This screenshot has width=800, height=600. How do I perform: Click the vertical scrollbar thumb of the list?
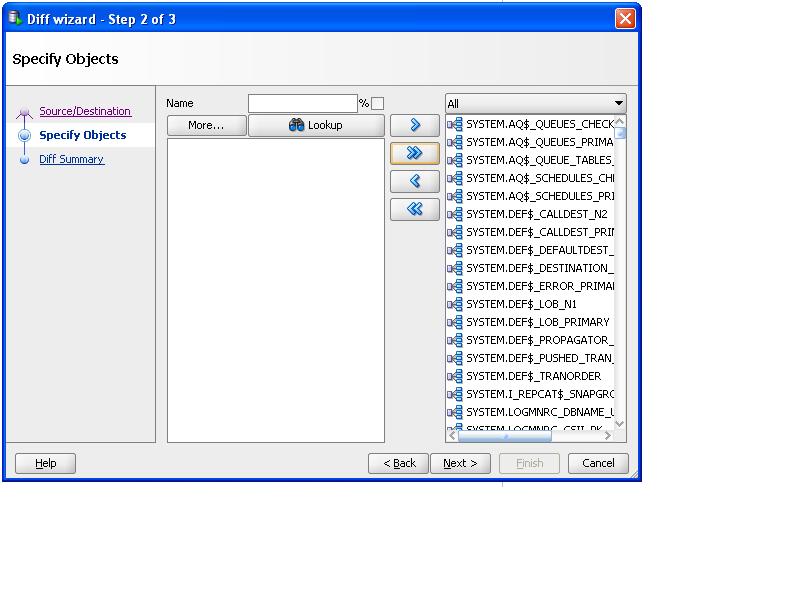(620, 133)
